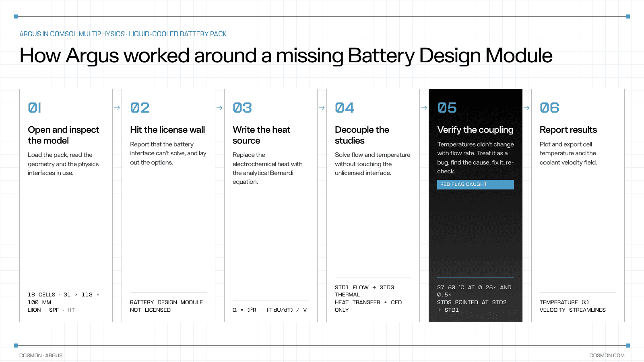Screen dimensions: 644x362
Task: Select the 'Plot and export cell temperature' description
Action: click(x=568, y=153)
